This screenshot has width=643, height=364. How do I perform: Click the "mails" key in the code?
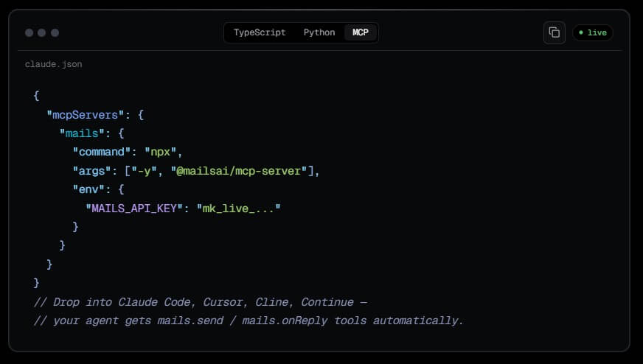pyautogui.click(x=82, y=133)
